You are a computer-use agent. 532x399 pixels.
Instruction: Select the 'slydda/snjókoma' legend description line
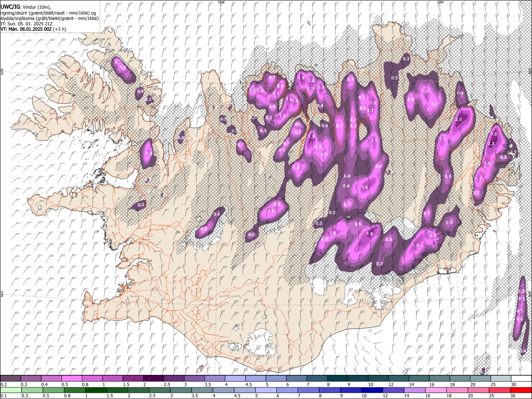(49, 18)
